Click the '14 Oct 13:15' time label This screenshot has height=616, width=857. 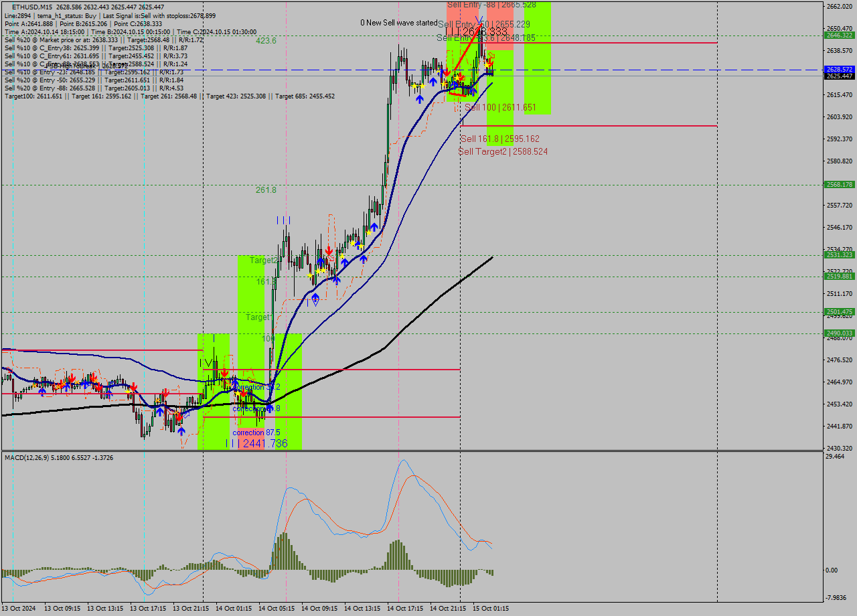(x=362, y=609)
